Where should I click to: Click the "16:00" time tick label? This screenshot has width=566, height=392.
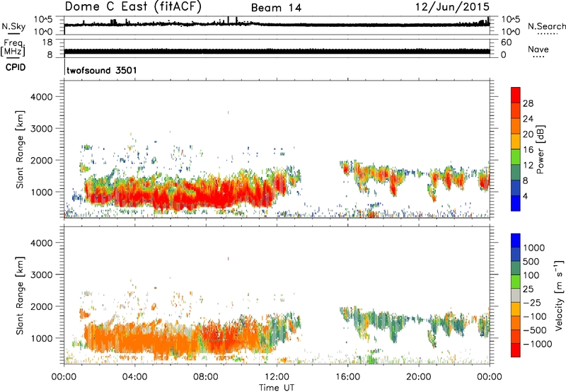click(x=347, y=377)
